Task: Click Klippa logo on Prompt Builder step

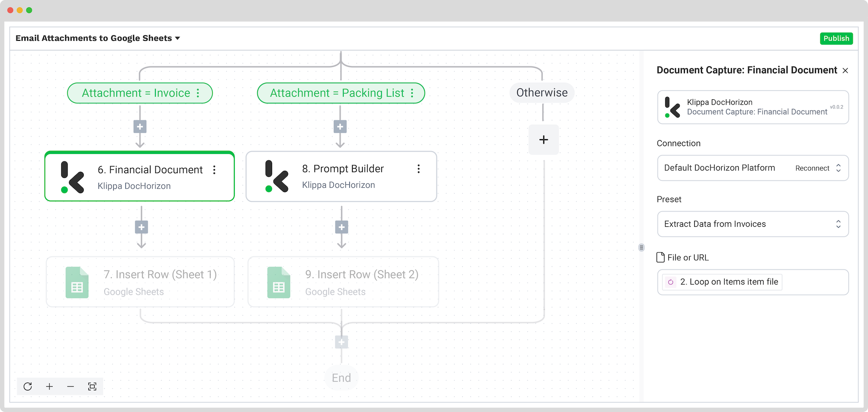Action: [x=277, y=176]
